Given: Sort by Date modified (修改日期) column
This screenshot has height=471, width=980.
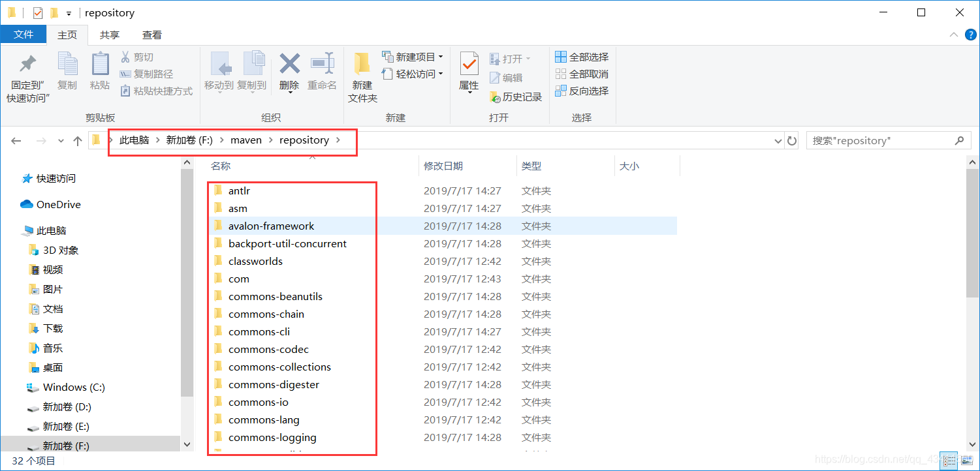Looking at the screenshot, I should click(x=443, y=166).
